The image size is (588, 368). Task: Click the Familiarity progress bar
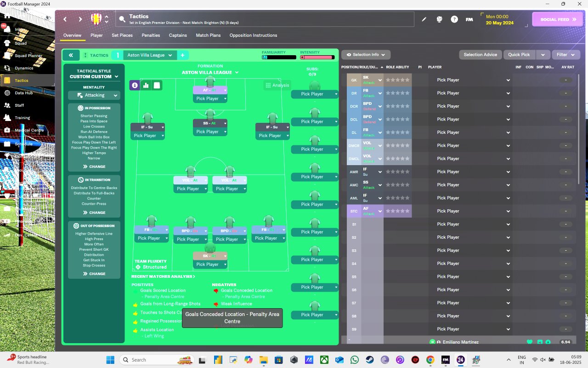[279, 57]
